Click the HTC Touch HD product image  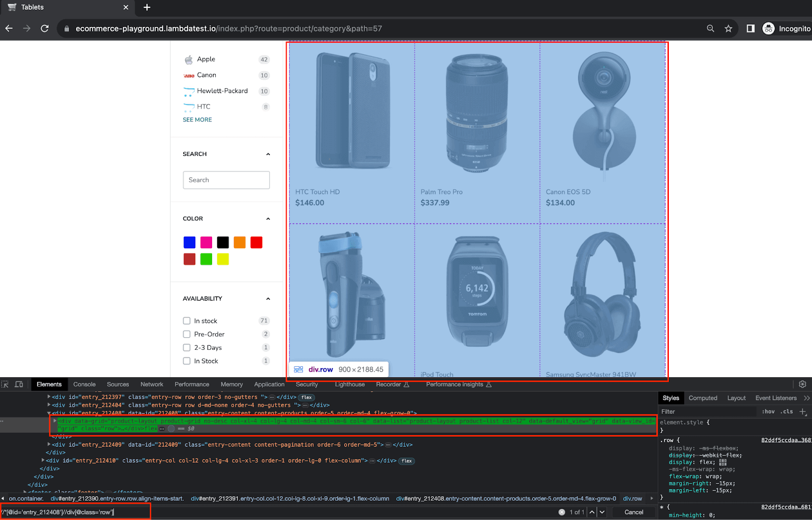click(x=352, y=111)
